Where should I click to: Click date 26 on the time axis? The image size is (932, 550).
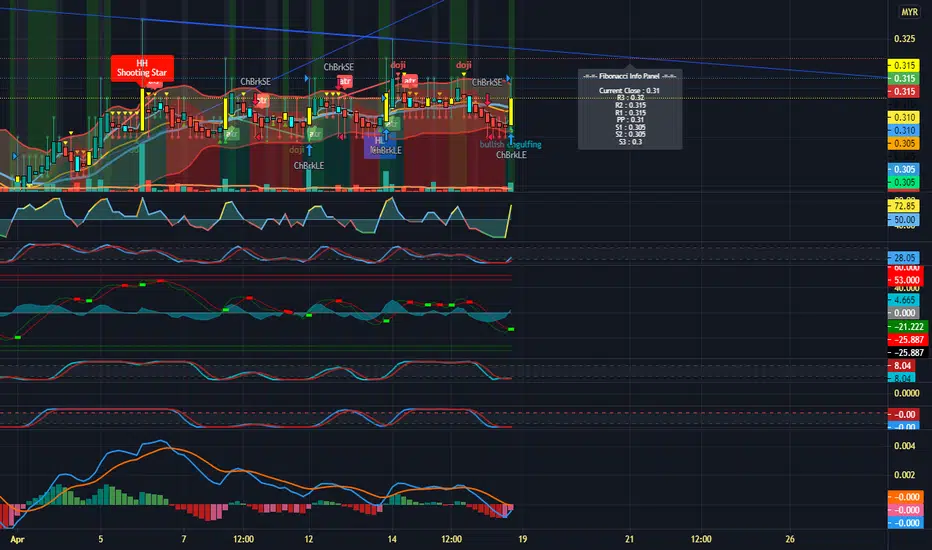790,539
